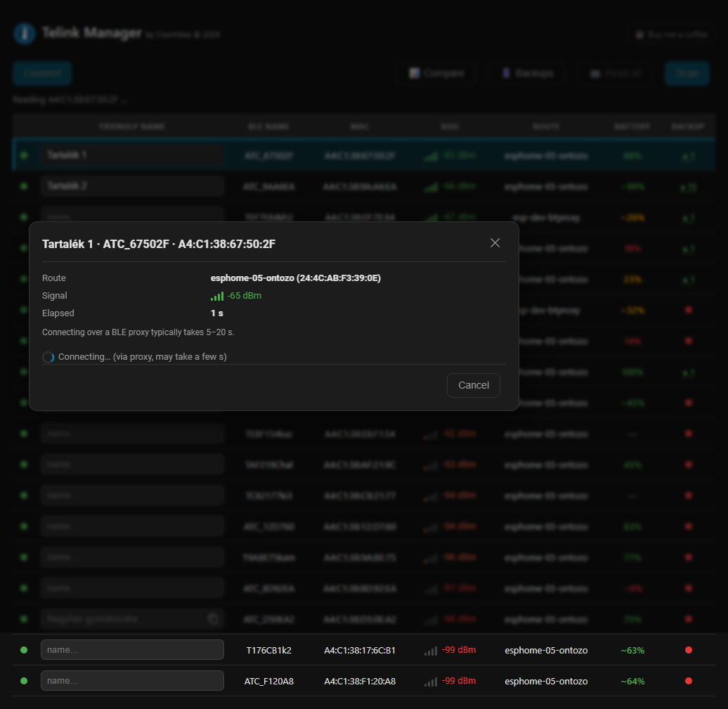Click the esphome-05-ontozo route in the T176CB1k2 row
Image resolution: width=728 pixels, height=709 pixels.
(x=546, y=650)
